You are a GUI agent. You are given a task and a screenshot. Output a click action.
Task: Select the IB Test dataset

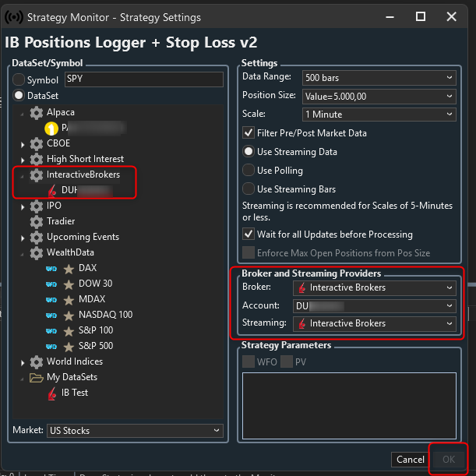pos(75,393)
